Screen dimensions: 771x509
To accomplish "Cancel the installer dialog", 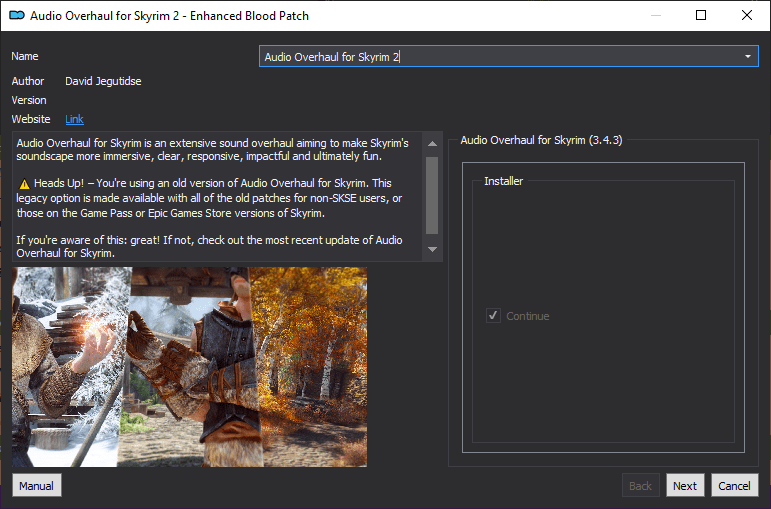I will (x=734, y=485).
